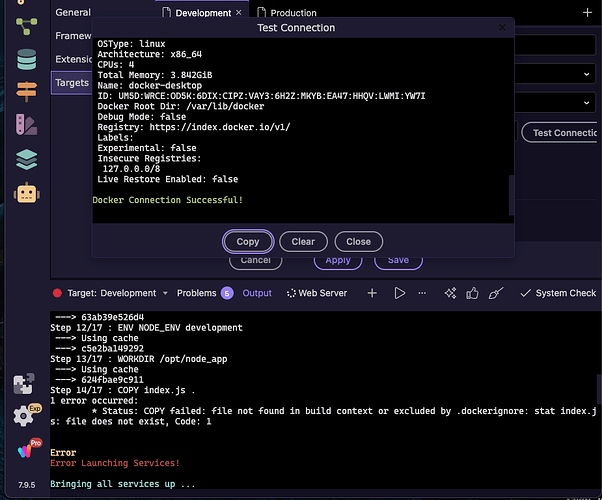Run the System Check
Viewport: 602px width, 500px height.
(x=558, y=293)
